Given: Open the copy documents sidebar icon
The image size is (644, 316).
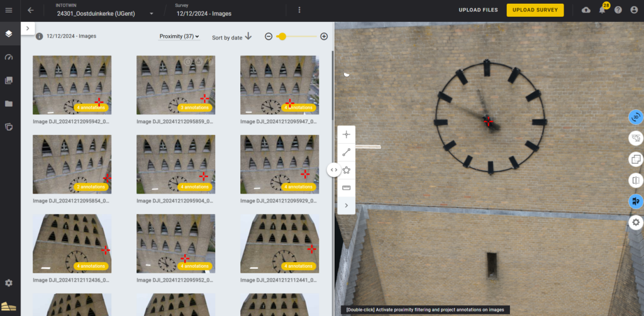Looking at the screenshot, I should click(9, 127).
